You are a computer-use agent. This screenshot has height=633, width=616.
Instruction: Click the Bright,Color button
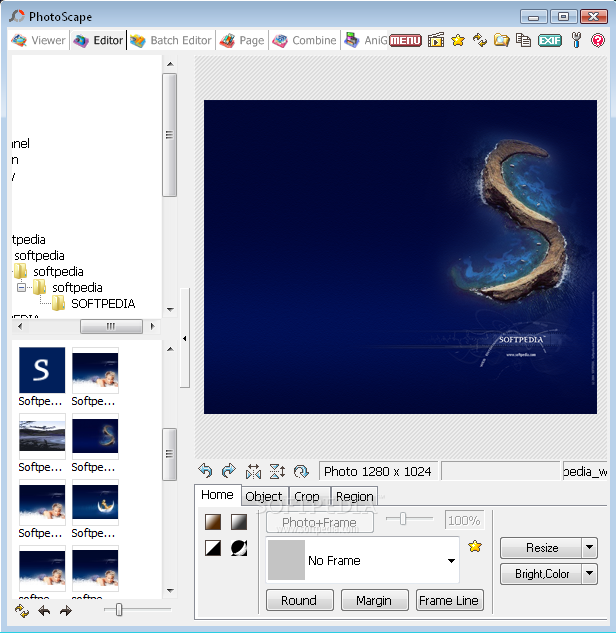click(542, 573)
